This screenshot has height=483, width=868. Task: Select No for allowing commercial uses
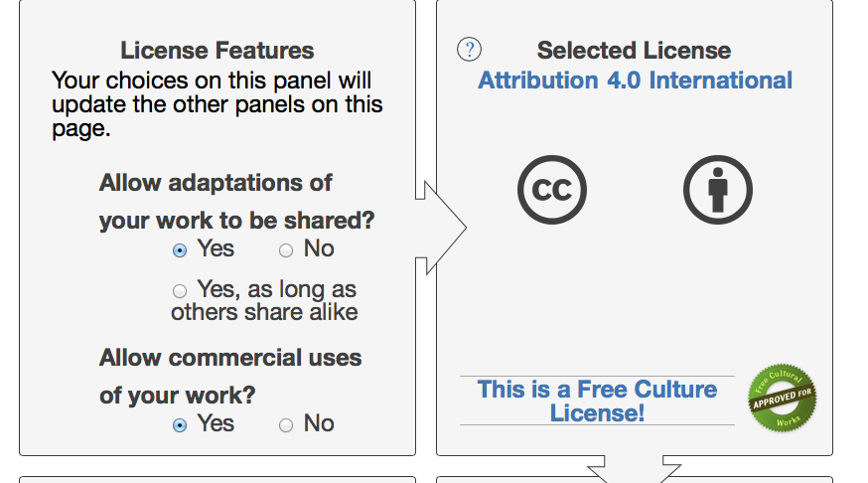pos(286,425)
